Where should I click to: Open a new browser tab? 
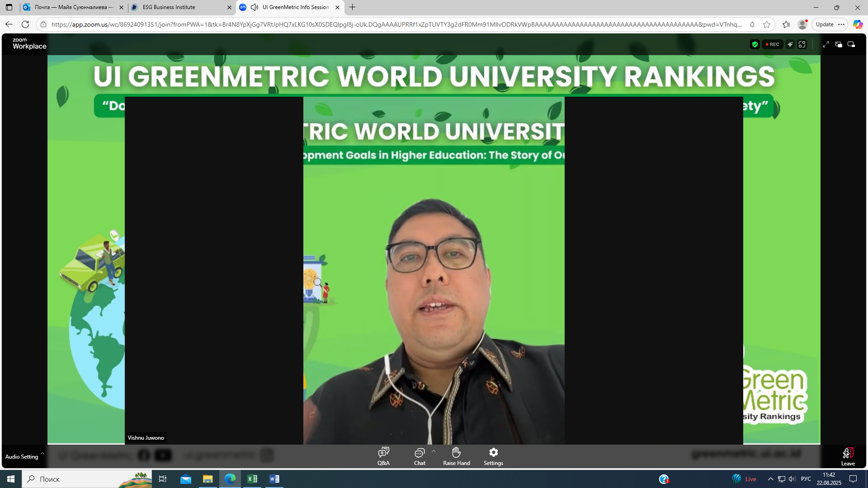coord(353,7)
